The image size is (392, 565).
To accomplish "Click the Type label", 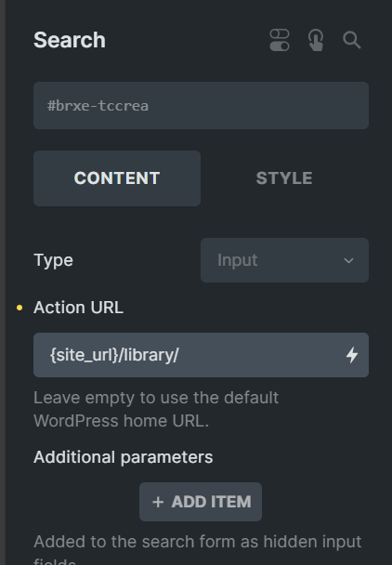I will [53, 260].
